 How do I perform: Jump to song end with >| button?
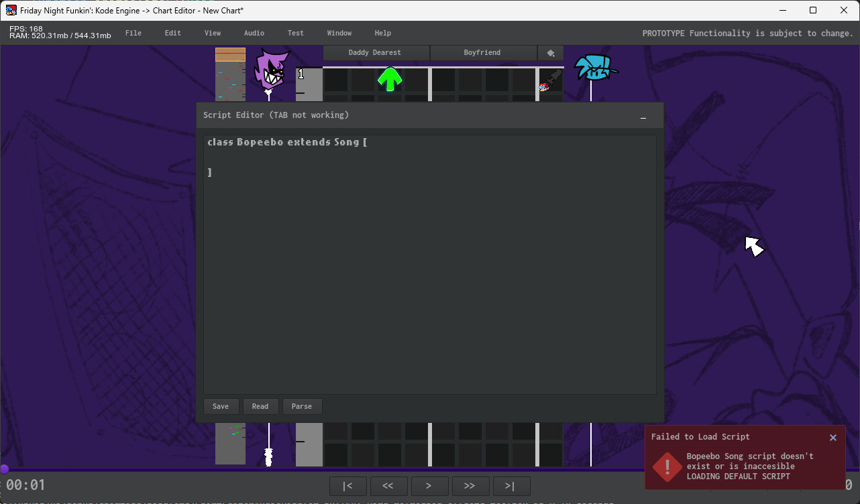click(x=511, y=486)
